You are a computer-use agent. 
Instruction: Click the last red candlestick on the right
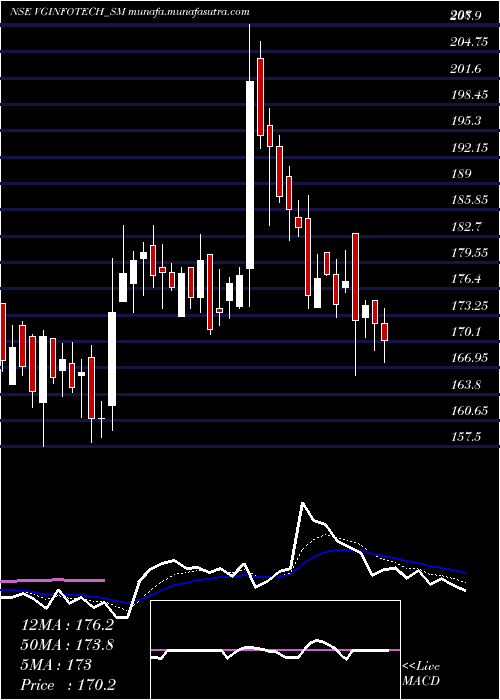click(x=384, y=332)
